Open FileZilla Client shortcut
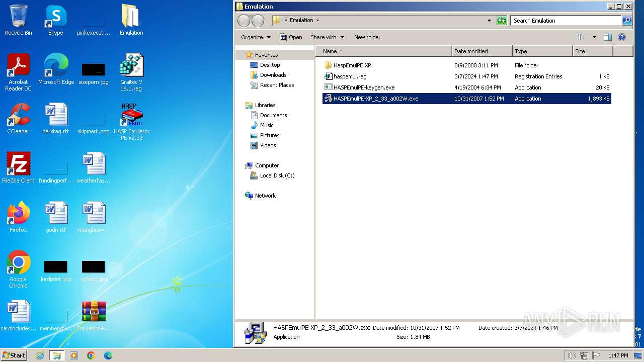644x362 pixels. pos(18,168)
